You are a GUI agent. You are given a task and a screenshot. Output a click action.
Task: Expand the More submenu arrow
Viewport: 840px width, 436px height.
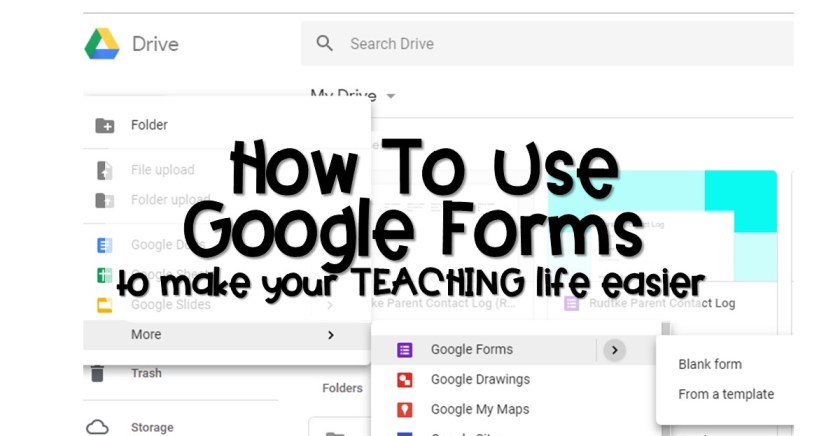click(x=330, y=335)
